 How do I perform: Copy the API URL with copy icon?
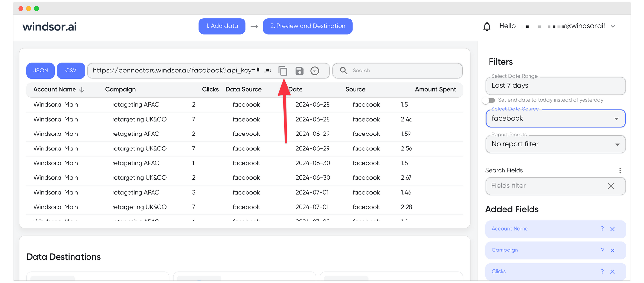(x=283, y=71)
